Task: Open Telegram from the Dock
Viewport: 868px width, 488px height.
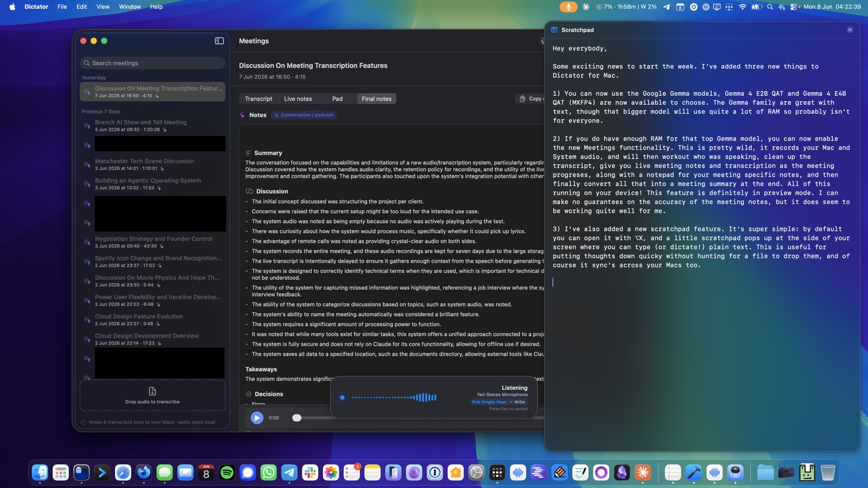Action: (x=289, y=472)
